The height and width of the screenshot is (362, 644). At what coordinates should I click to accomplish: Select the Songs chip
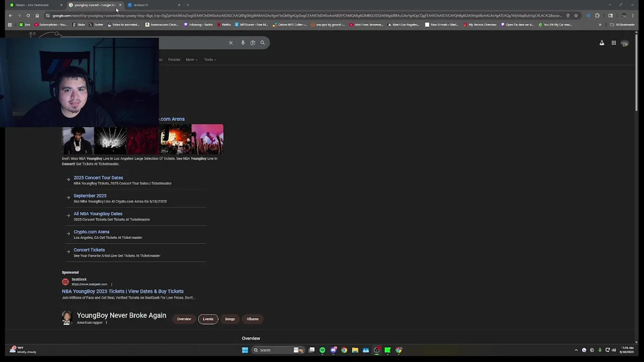pos(230,319)
